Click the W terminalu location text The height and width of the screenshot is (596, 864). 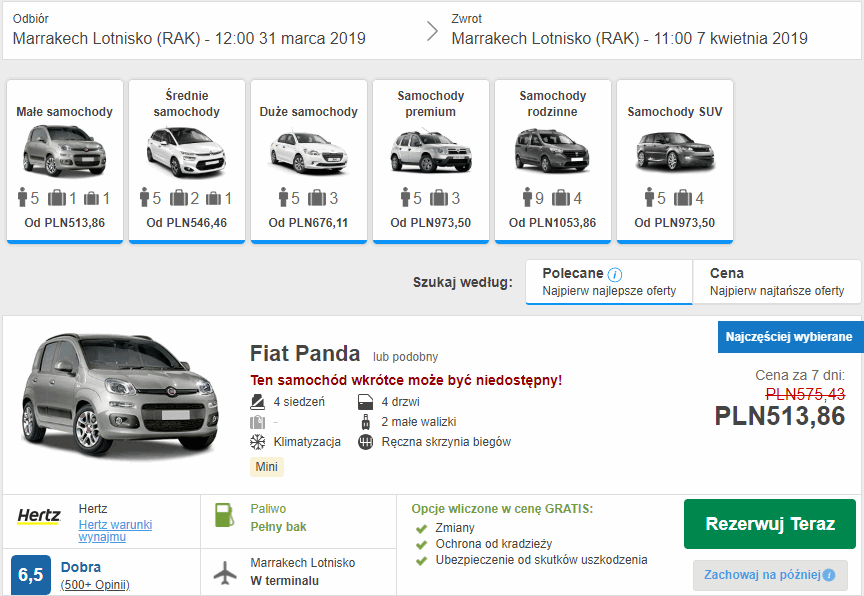tap(284, 581)
